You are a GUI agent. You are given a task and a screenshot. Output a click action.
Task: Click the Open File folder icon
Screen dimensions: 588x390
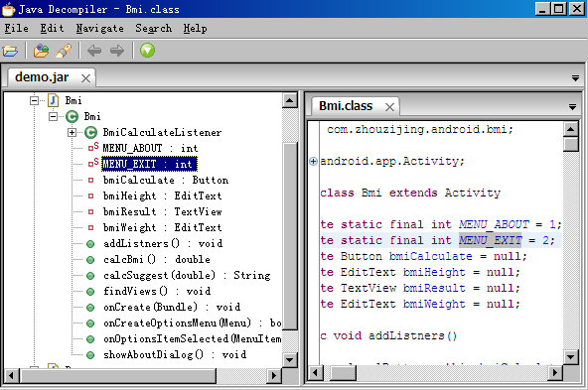pos(10,51)
